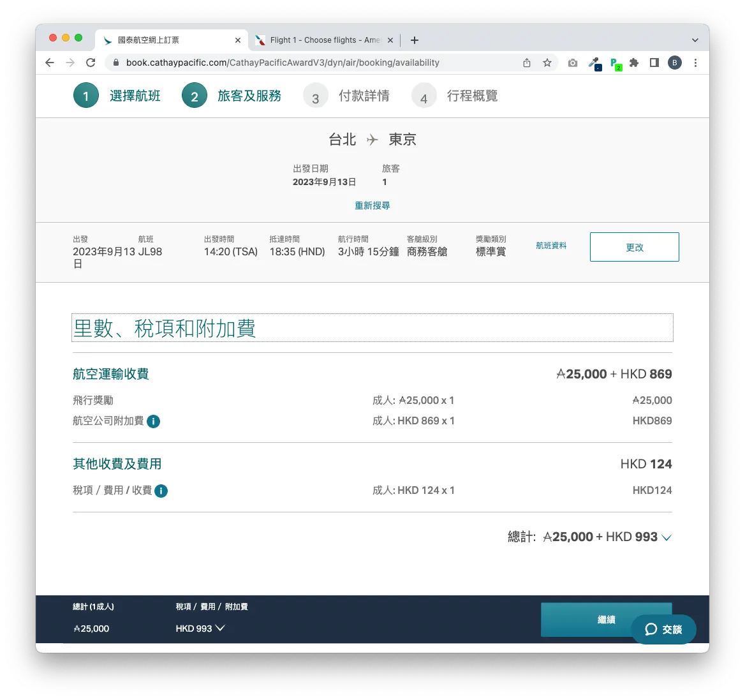Open the Chrome three-dot menu
This screenshot has width=745, height=700.
point(696,63)
